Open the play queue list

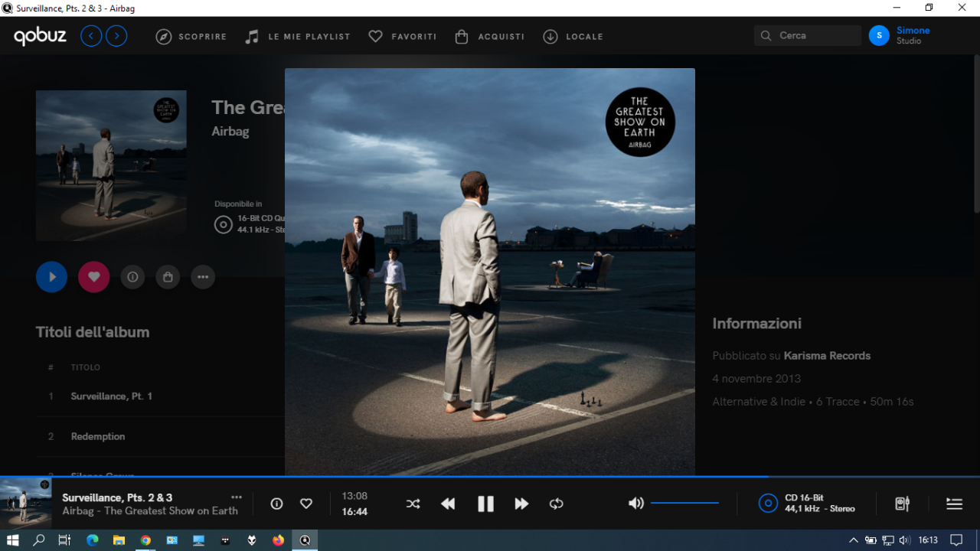[x=954, y=504]
